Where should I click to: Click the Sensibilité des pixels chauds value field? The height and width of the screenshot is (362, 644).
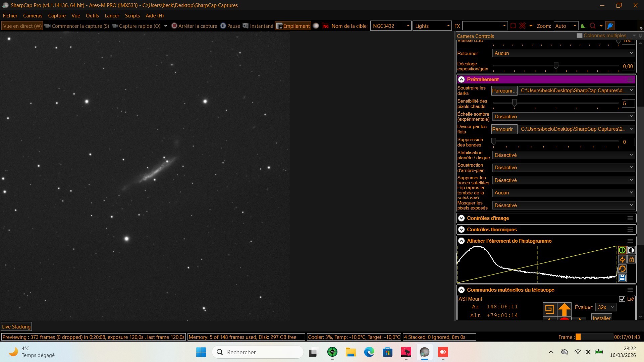[x=628, y=104]
